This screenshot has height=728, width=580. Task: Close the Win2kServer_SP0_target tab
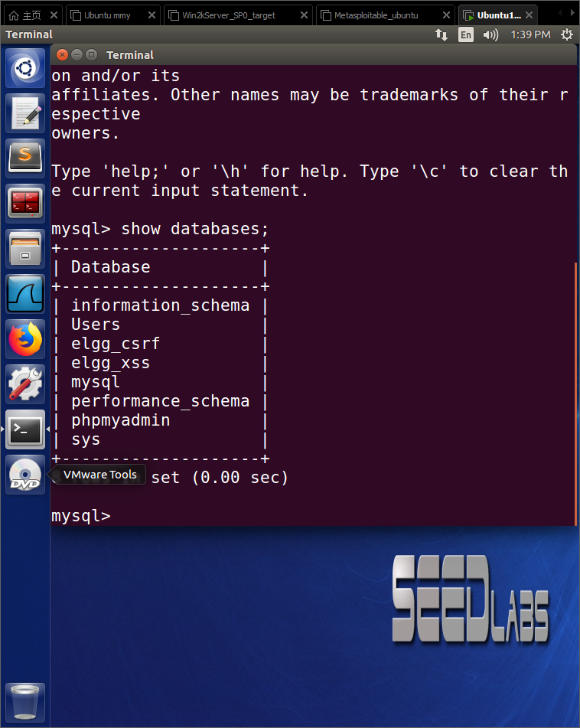click(304, 15)
